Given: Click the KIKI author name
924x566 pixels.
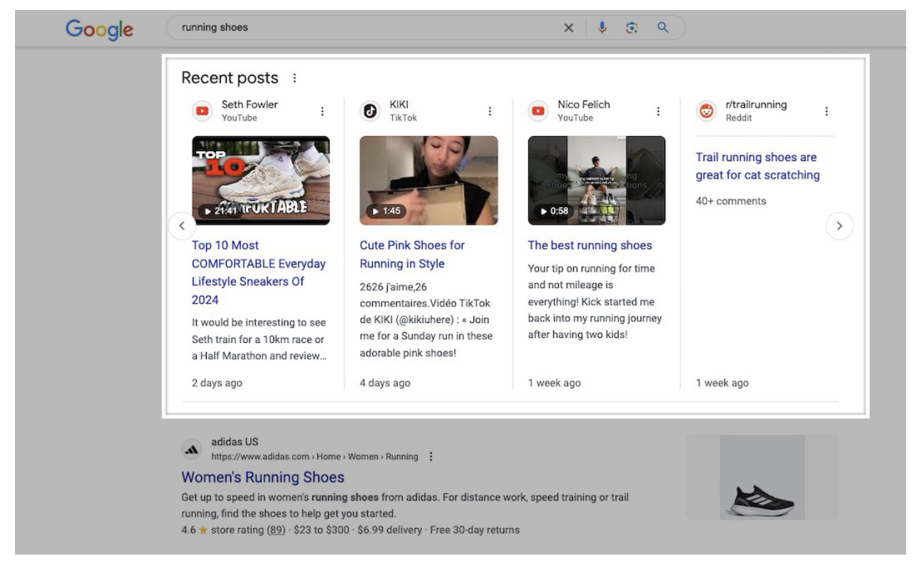Looking at the screenshot, I should point(399,105).
